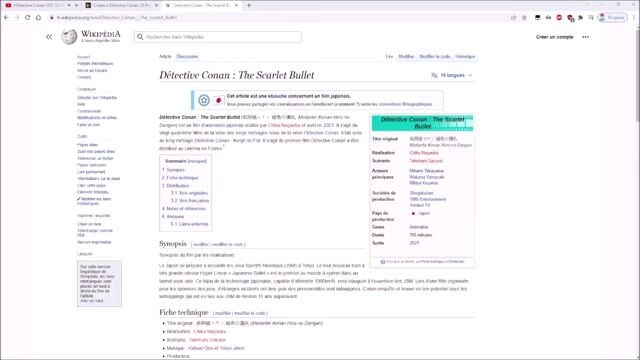
Task: Open a new browser tab with plus button
Action: 249,5
